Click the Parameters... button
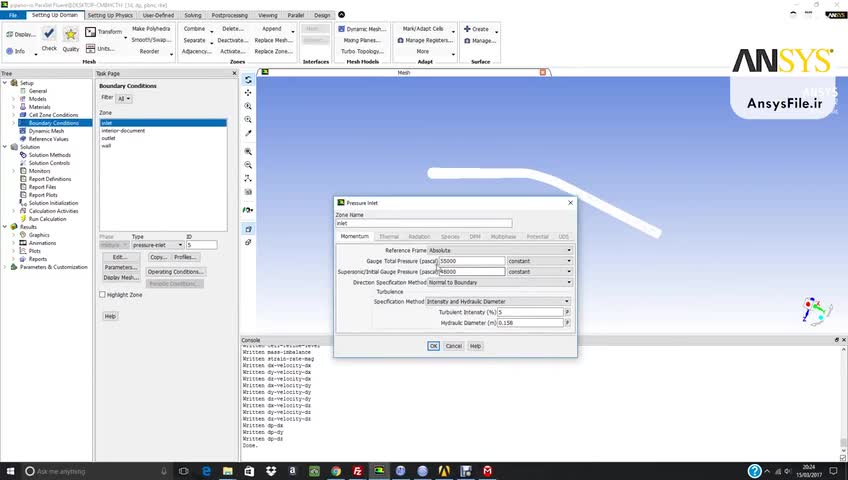This screenshot has height=480, width=848. point(121,267)
